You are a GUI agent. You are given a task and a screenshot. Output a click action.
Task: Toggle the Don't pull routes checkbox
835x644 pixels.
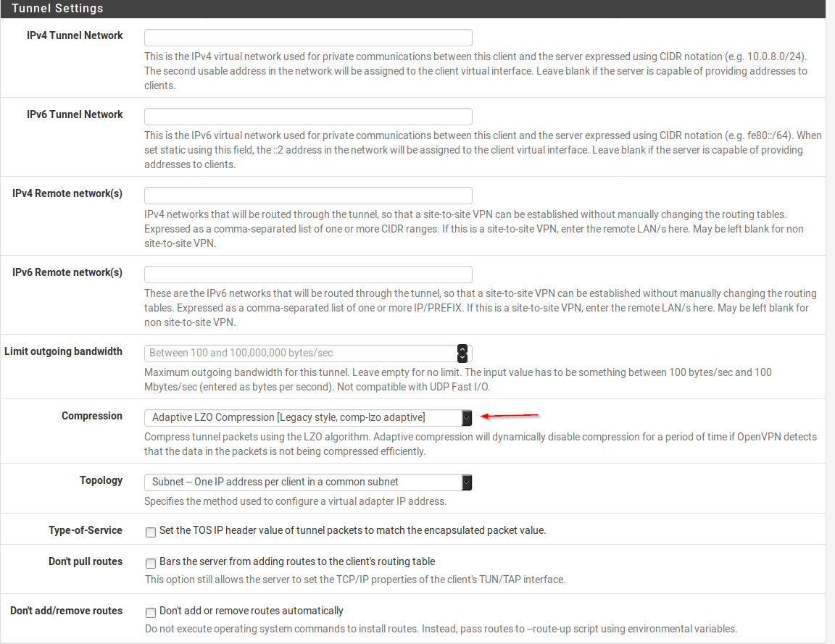[x=151, y=563]
